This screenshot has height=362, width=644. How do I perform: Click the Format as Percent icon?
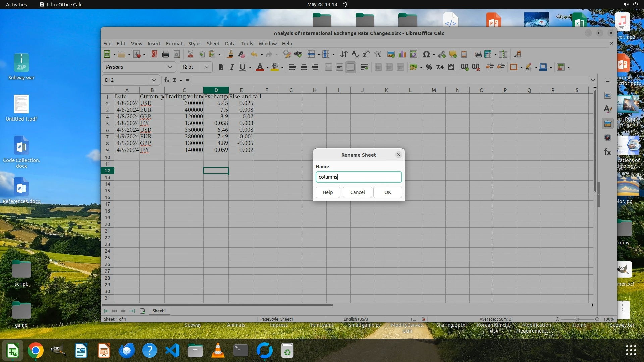[429, 67]
